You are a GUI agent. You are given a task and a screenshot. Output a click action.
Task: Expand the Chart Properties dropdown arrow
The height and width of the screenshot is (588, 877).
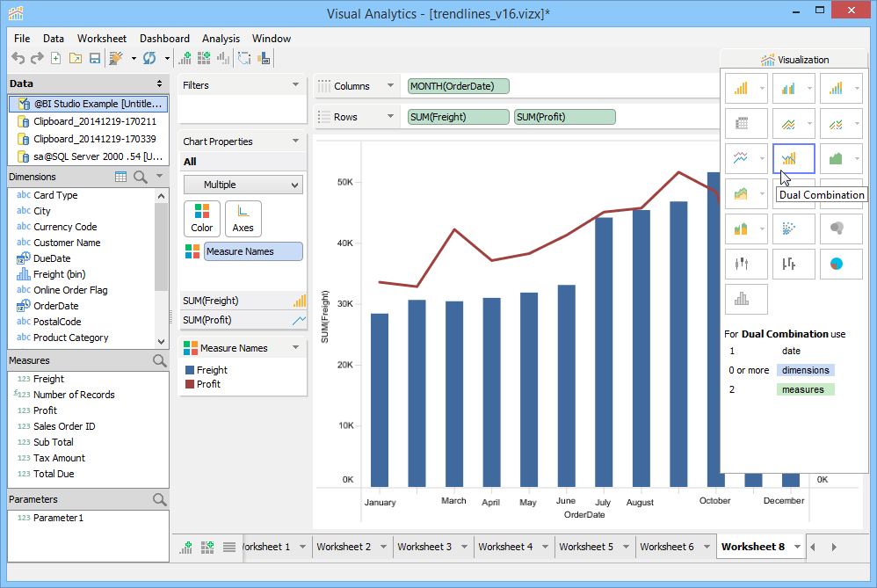point(295,141)
